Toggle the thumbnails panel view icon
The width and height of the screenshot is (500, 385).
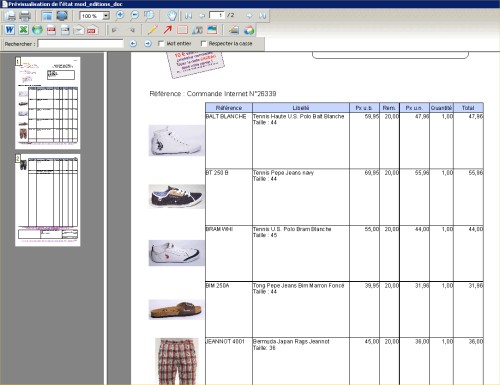coord(47,16)
